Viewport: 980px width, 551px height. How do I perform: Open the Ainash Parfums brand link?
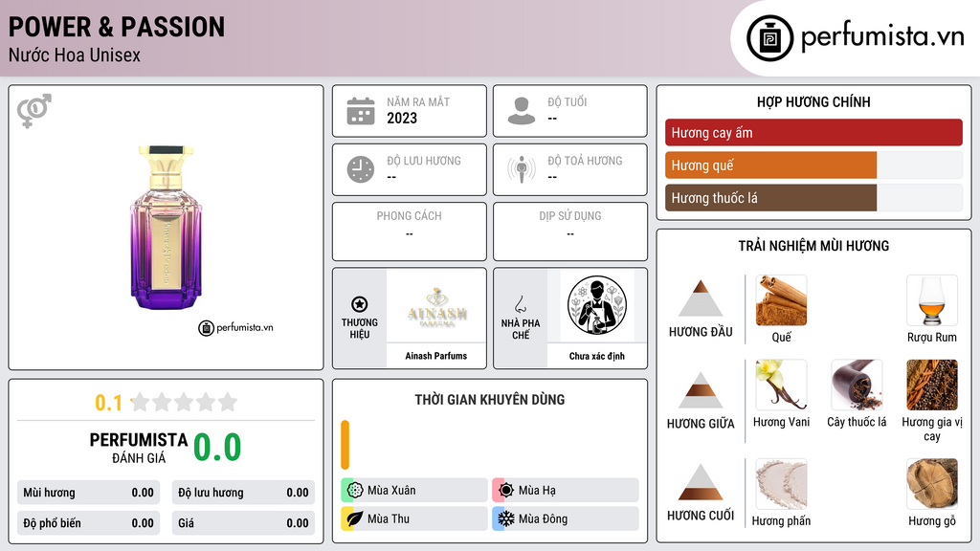pyautogui.click(x=436, y=356)
